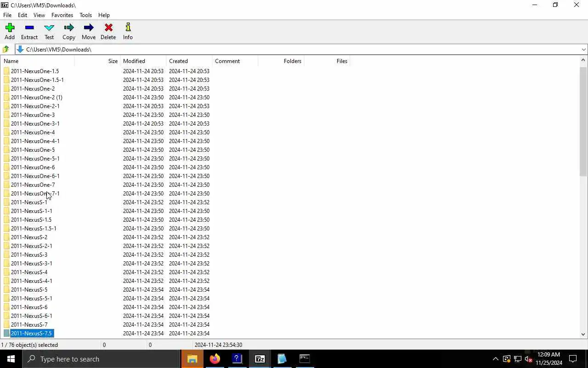
Task: Select the 2011-NexusS-1-1 folder name
Action: pos(32,211)
